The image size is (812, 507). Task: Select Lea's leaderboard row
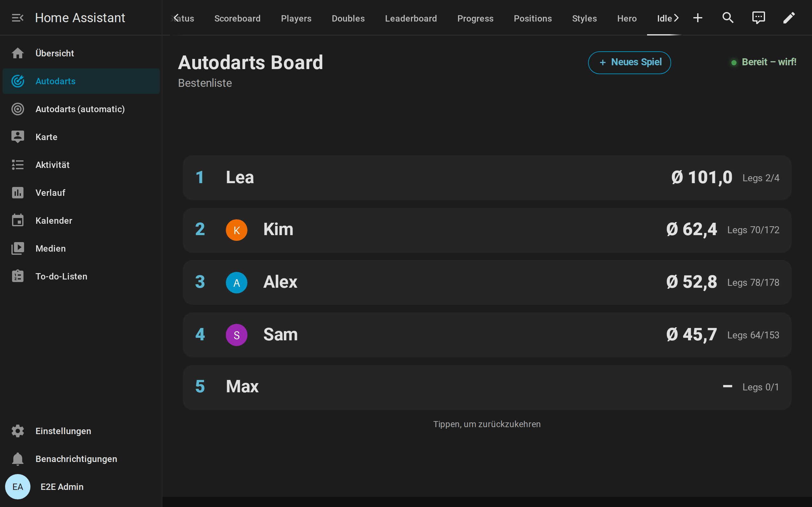487,178
